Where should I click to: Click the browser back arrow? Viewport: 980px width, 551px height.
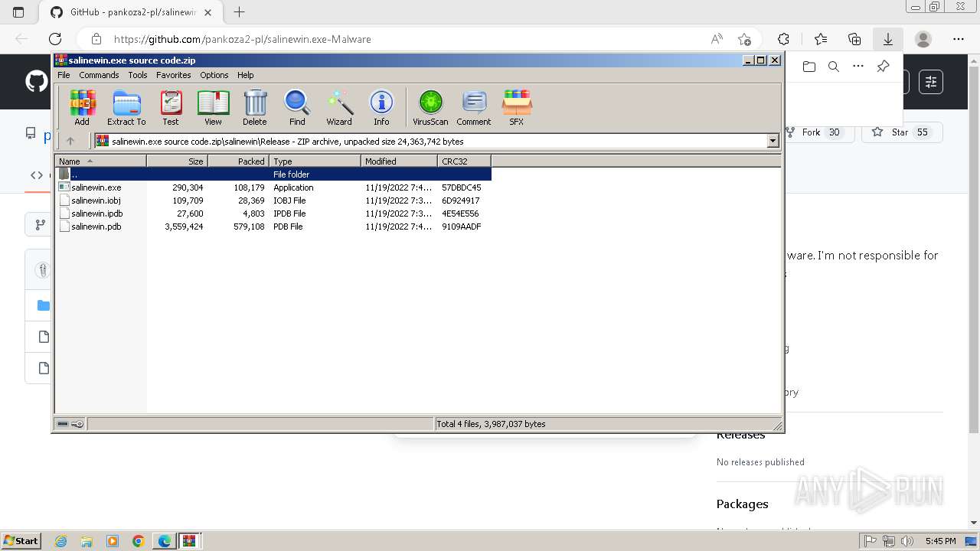(x=21, y=39)
